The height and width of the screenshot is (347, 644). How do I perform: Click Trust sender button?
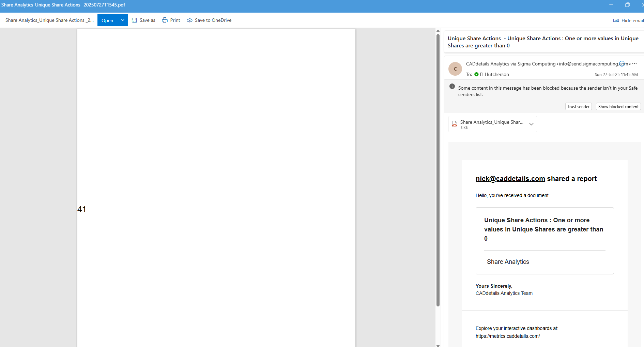[579, 107]
